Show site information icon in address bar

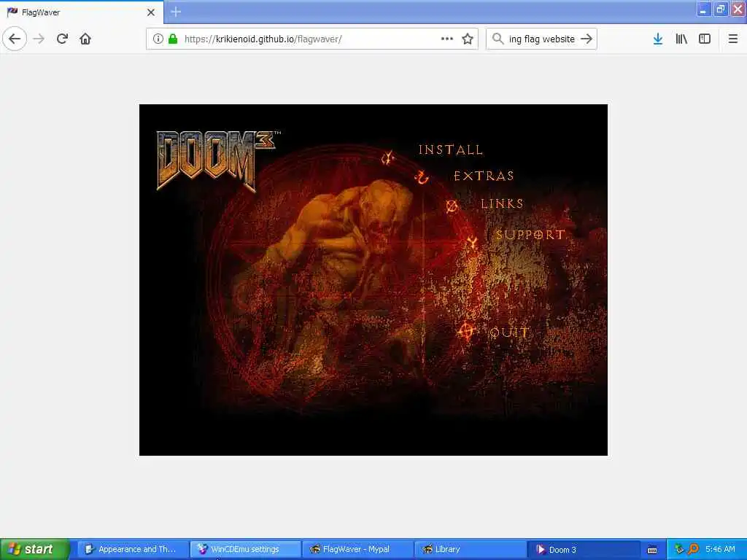click(x=158, y=39)
